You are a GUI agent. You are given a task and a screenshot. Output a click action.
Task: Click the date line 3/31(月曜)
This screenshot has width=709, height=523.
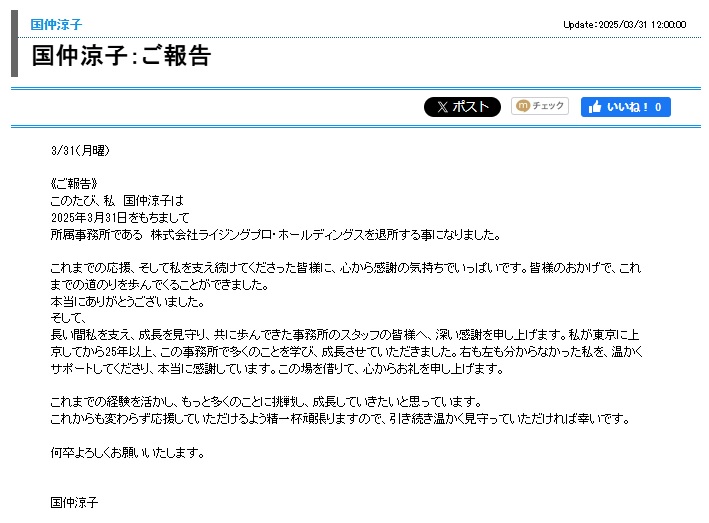coord(80,151)
